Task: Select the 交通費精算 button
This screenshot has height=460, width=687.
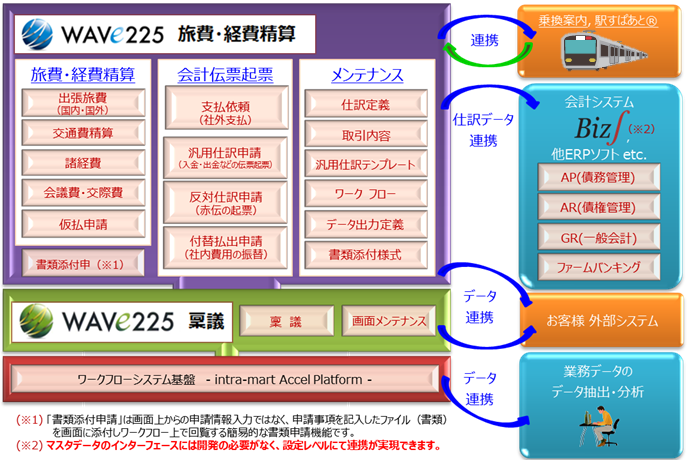Action: coord(83,133)
